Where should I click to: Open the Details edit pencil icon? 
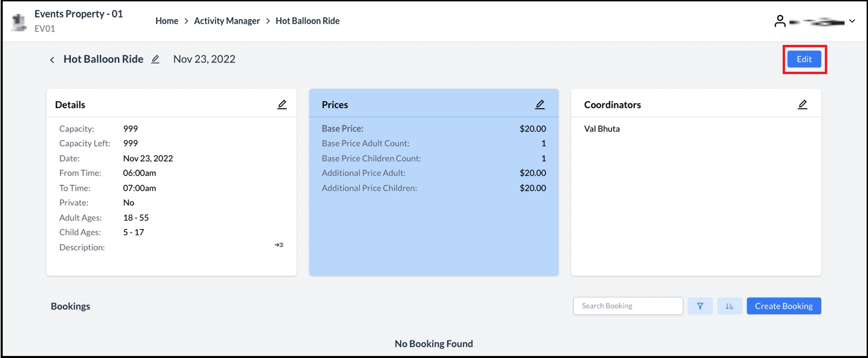pos(282,104)
